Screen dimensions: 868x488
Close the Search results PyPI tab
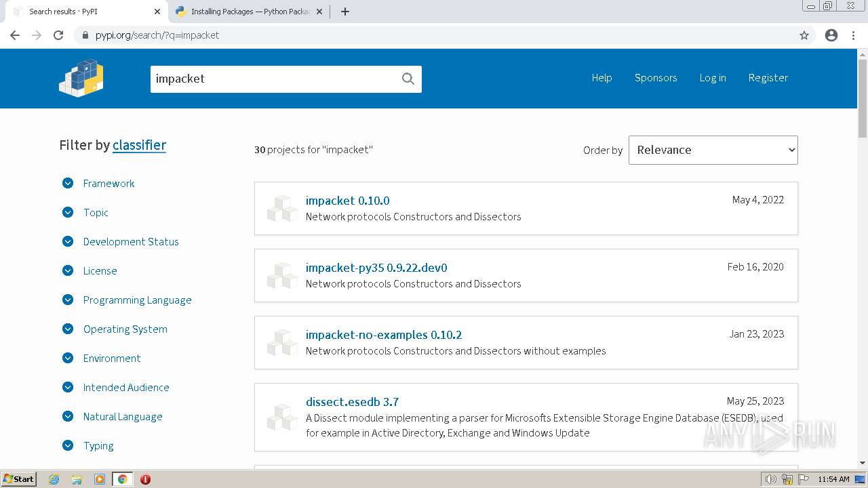tap(157, 12)
